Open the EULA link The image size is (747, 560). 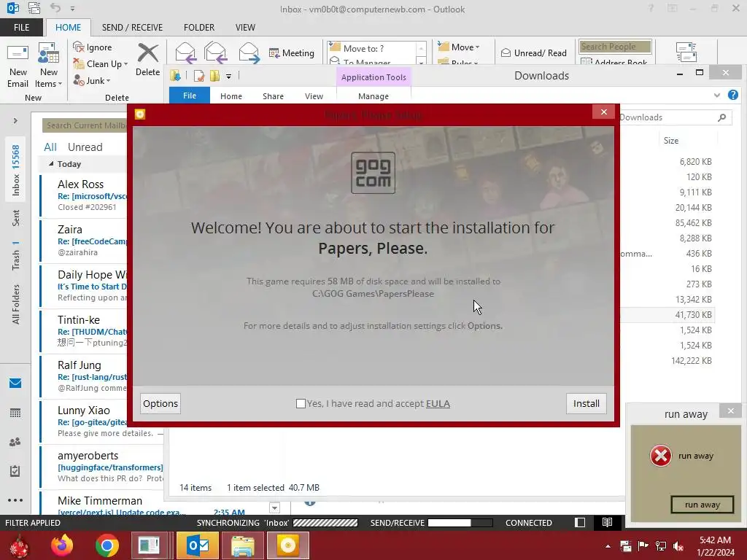click(x=438, y=403)
